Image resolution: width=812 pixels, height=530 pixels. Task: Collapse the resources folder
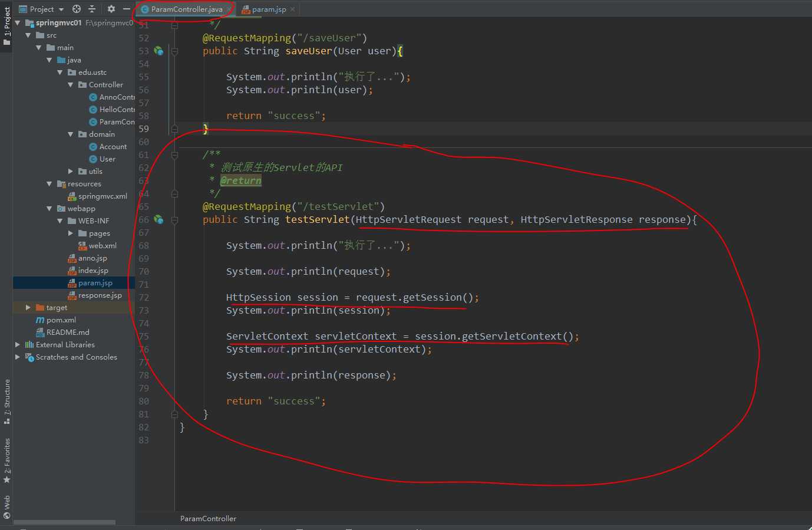[49, 183]
